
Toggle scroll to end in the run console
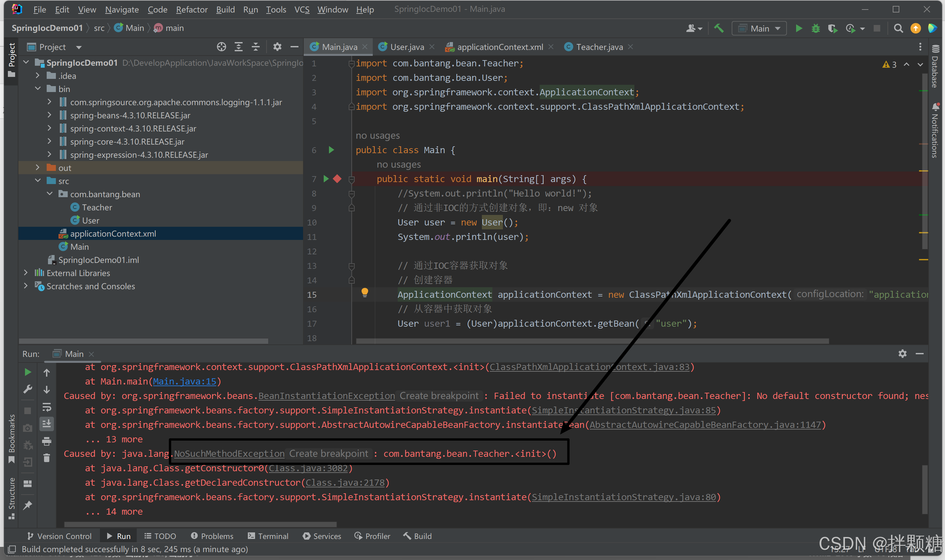[x=47, y=424]
